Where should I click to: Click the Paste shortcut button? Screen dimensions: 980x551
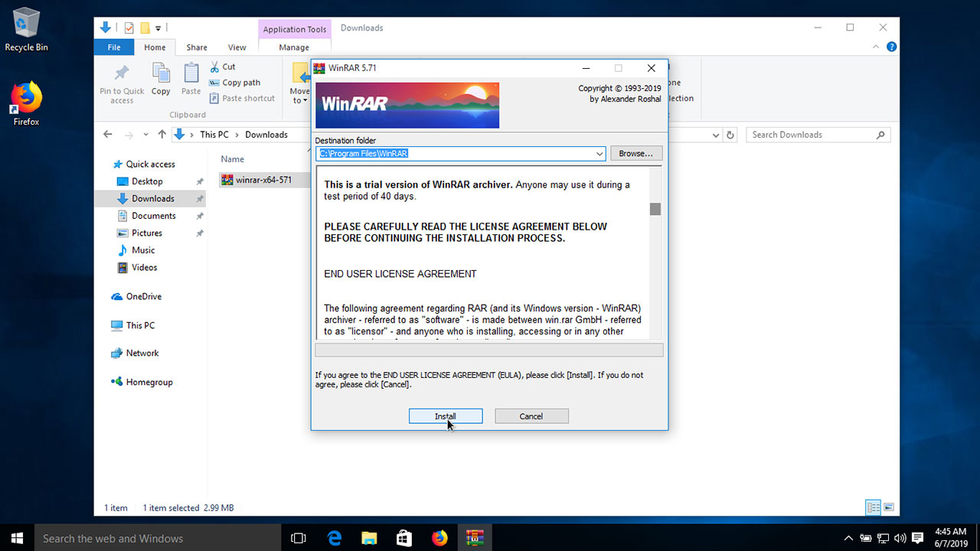coord(242,98)
